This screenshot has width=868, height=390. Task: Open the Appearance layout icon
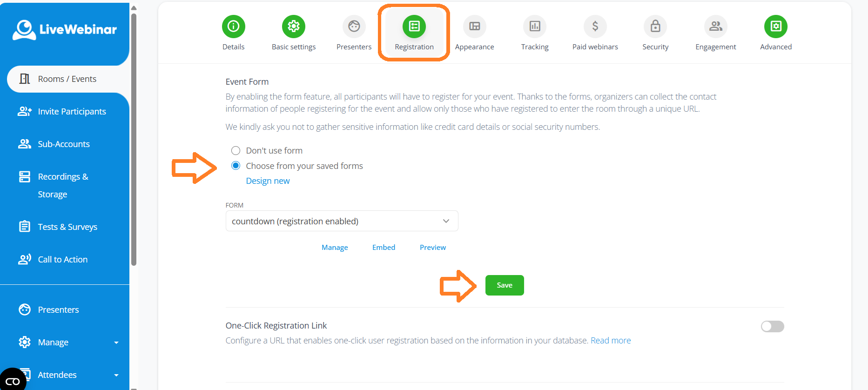click(474, 27)
